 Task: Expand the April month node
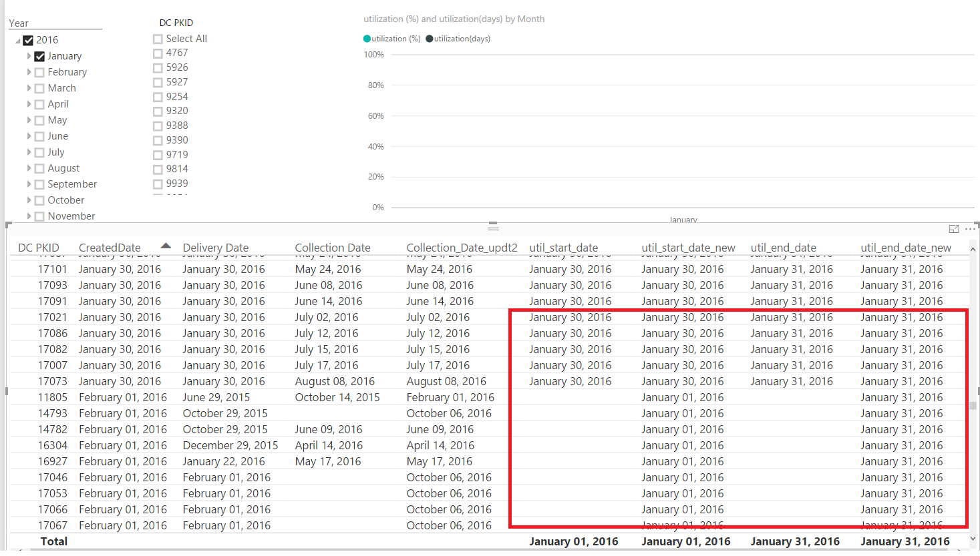pyautogui.click(x=29, y=104)
